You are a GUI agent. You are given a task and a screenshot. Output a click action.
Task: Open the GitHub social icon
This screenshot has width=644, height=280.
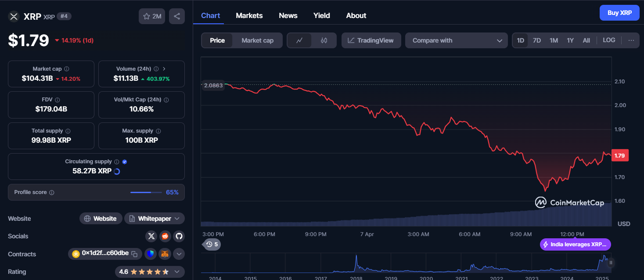click(179, 236)
